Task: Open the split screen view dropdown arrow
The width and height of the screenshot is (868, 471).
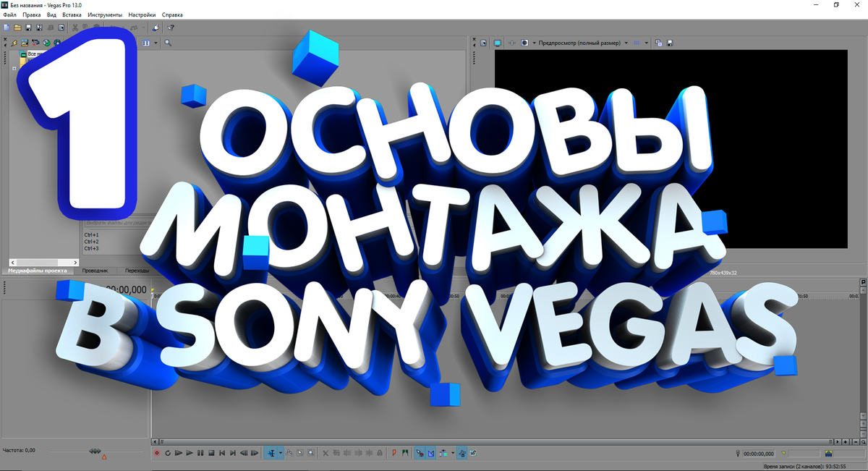Action: (535, 43)
